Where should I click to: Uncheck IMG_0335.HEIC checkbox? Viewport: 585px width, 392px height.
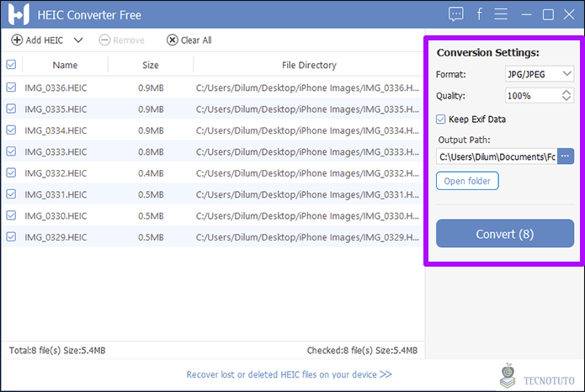[x=11, y=109]
